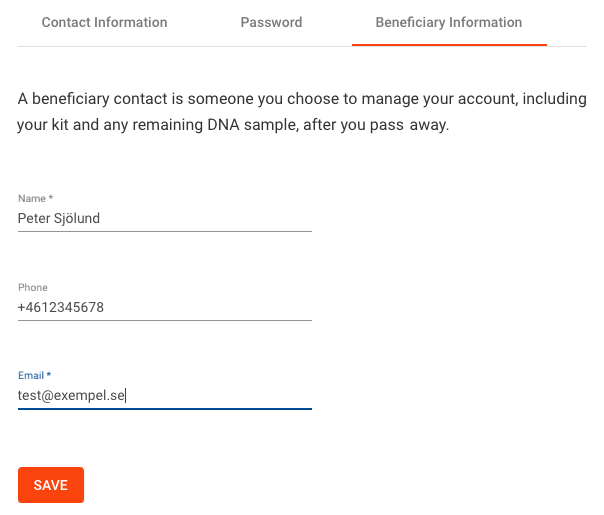Image resolution: width=604 pixels, height=515 pixels.
Task: Click the 'Email *' field label
Action: pos(34,376)
